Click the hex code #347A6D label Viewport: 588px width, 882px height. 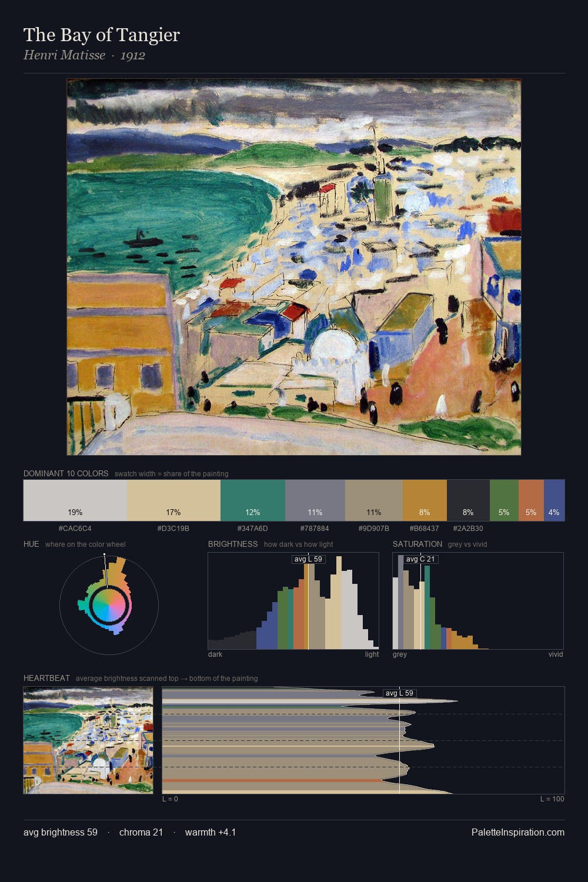point(253,529)
